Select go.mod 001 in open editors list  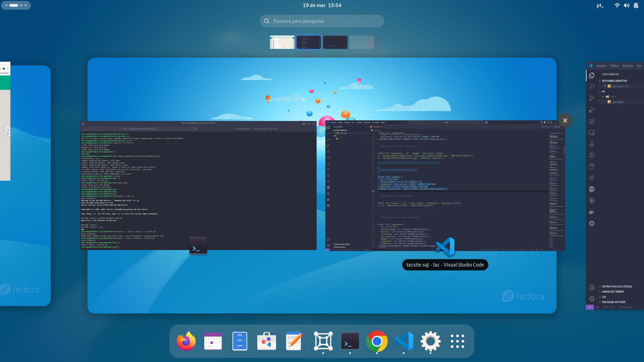point(621,86)
